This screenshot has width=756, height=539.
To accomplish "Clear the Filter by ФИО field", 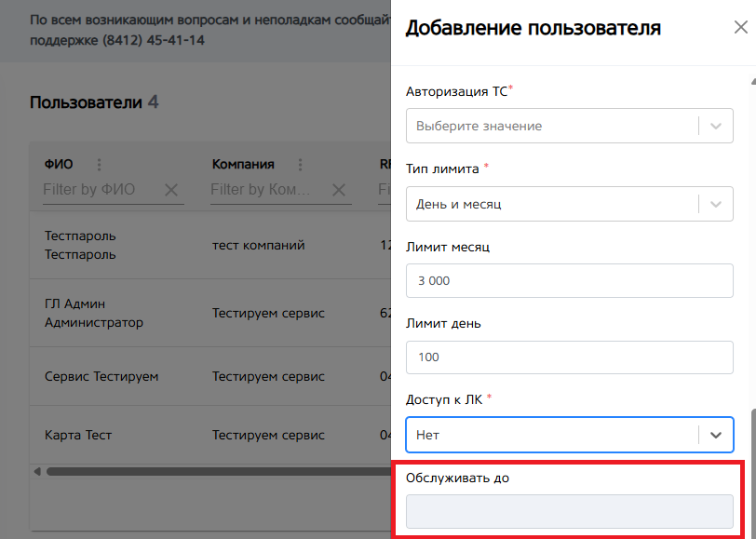I will [171, 190].
